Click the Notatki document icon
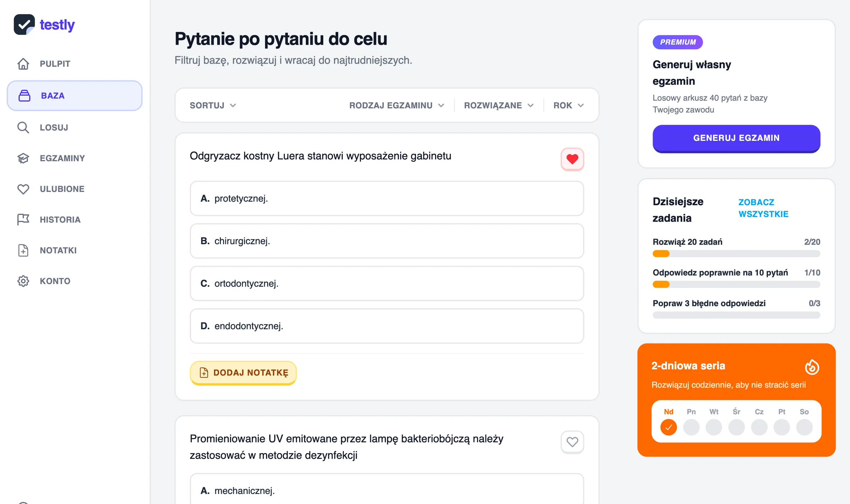The image size is (850, 504). click(x=23, y=250)
